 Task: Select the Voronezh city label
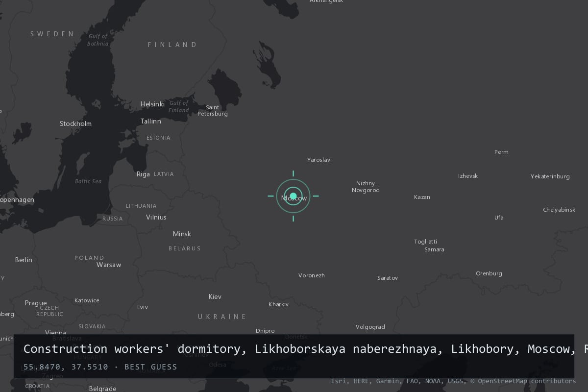(312, 275)
